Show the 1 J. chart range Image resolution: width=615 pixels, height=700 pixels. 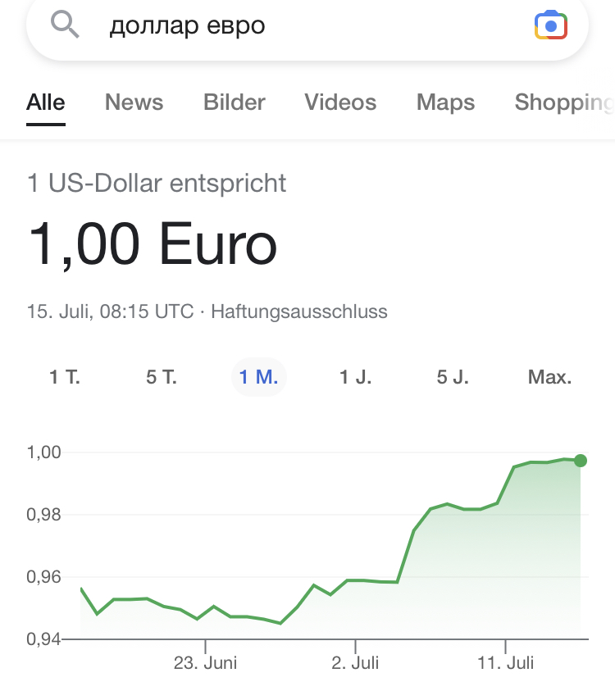point(356,377)
